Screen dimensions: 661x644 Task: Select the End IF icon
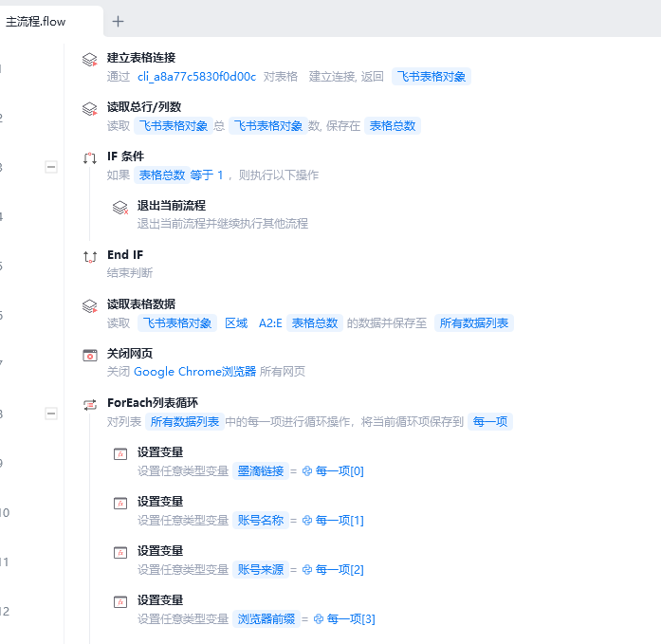(89, 257)
